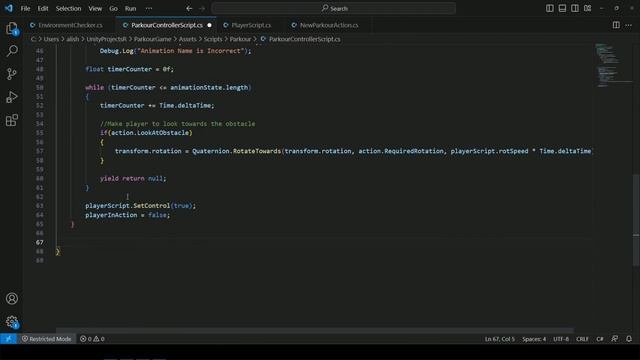Open the File menu
Viewport: 640px width, 360px height.
coord(25,8)
